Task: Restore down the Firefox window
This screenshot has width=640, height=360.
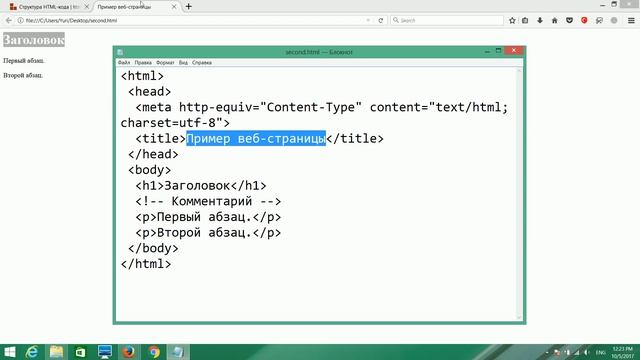Action: click(614, 4)
